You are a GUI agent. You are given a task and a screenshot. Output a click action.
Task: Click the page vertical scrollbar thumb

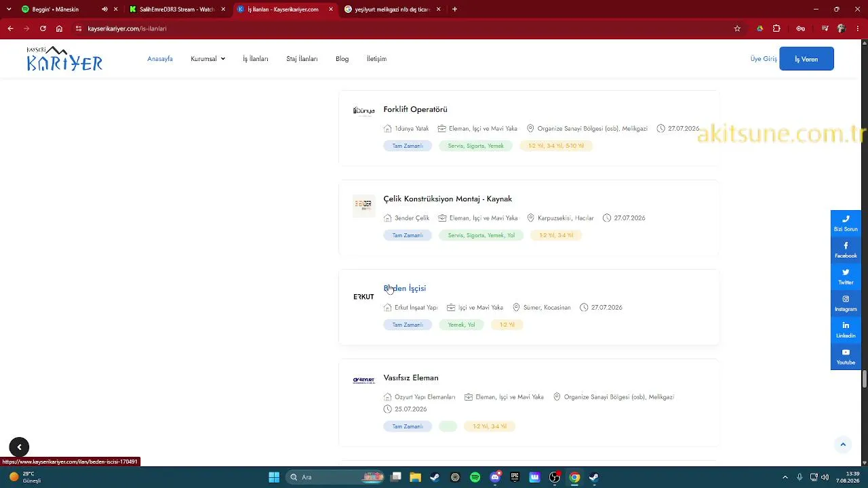coord(865,380)
